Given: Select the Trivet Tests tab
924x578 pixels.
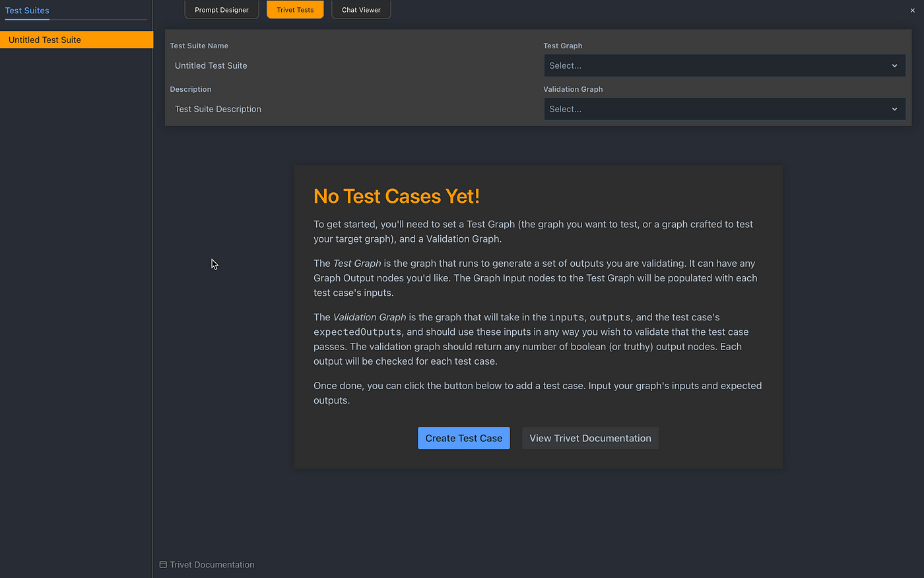Looking at the screenshot, I should (295, 9).
